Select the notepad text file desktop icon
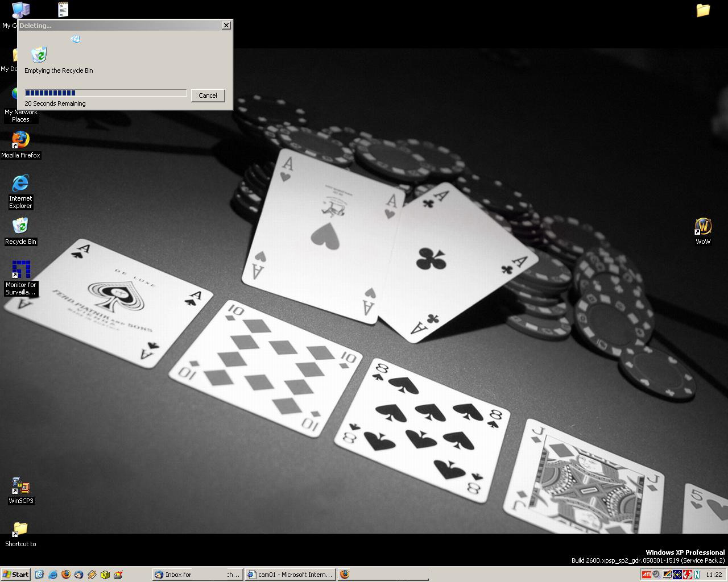The image size is (728, 582). [x=63, y=10]
